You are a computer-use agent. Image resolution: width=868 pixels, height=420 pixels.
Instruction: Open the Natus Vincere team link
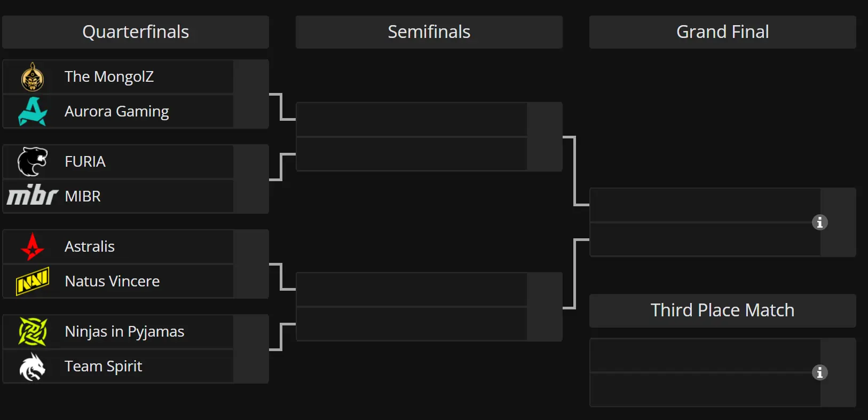point(112,281)
